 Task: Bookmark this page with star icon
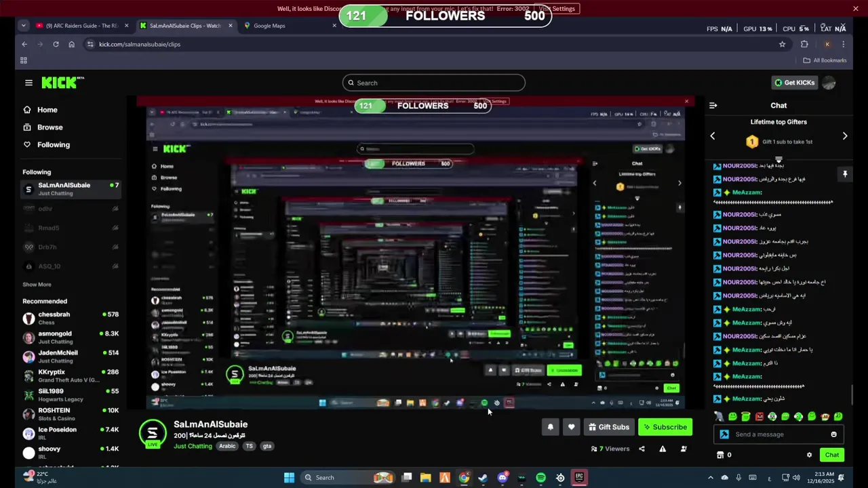point(782,44)
